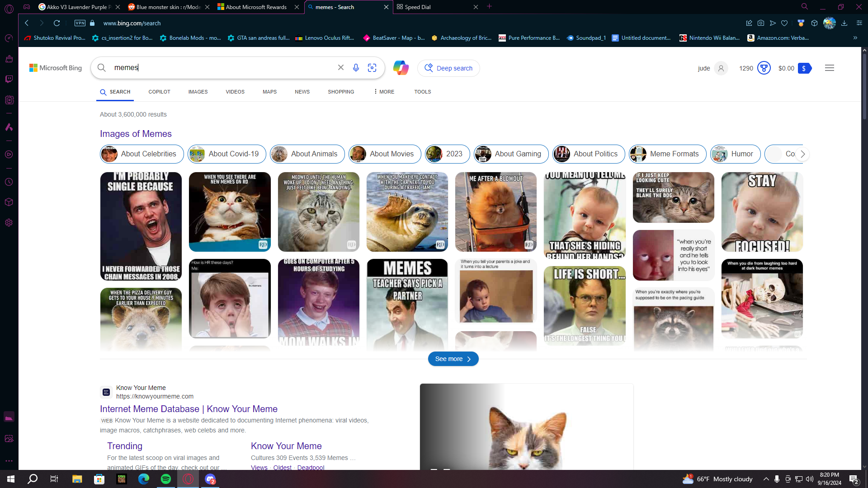Reload the page with refresh icon
This screenshot has width=868, height=488.
pos(57,23)
